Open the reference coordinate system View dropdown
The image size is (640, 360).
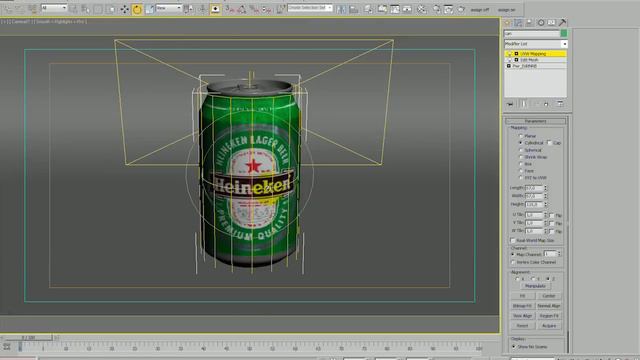[x=169, y=8]
